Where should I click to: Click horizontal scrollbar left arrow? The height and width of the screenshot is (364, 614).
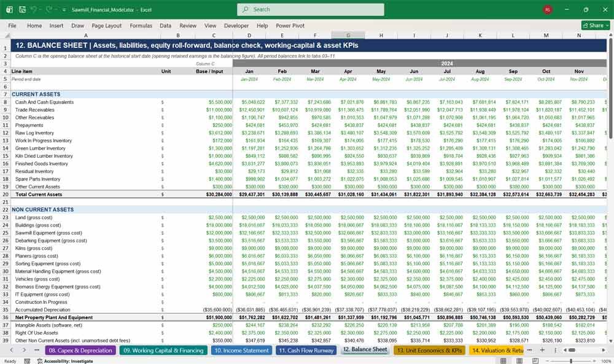(565, 350)
